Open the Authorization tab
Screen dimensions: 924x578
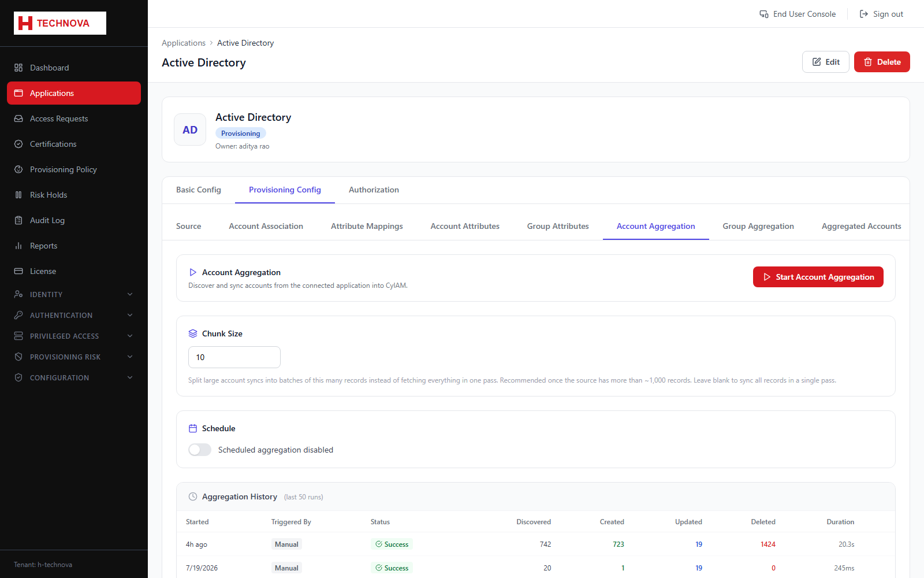tap(374, 190)
